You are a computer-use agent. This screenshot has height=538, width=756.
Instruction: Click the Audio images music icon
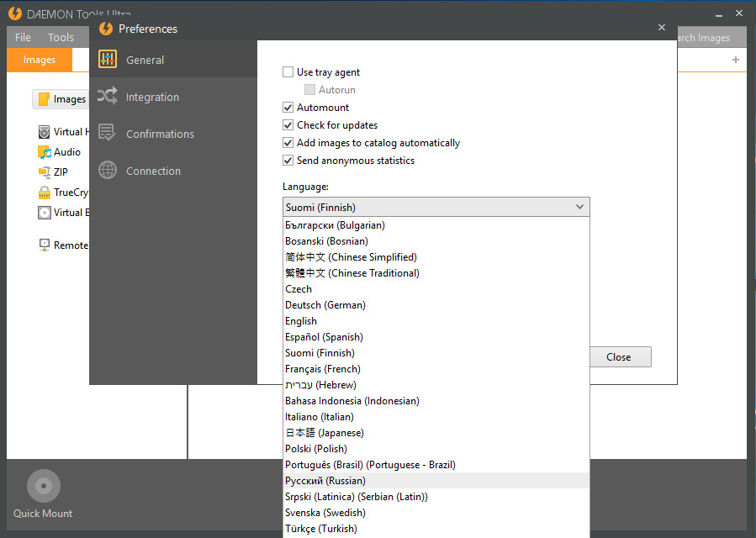[44, 152]
